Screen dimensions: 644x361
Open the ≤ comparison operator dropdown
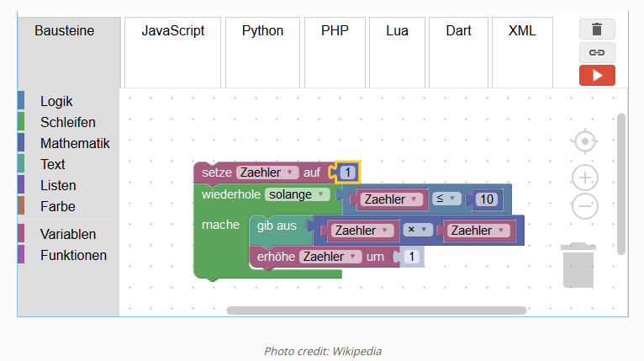tap(446, 199)
